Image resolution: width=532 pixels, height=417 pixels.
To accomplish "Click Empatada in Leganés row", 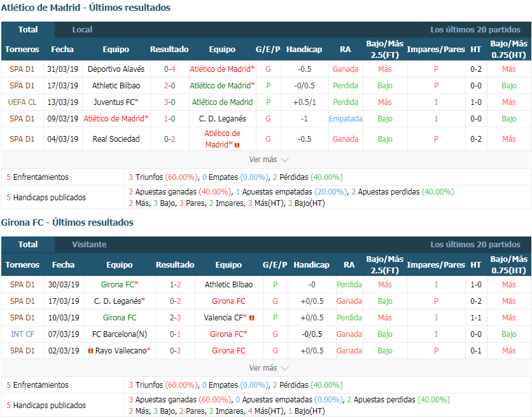I will (x=346, y=119).
